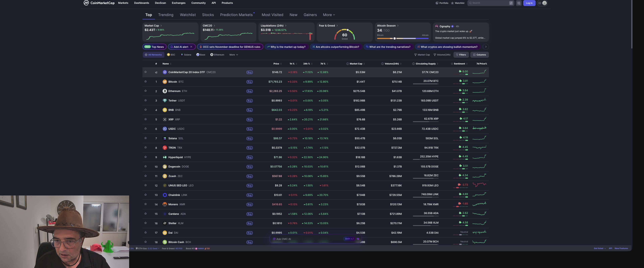
Task: Star Ethereum to add to watchlist
Action: 145,91
